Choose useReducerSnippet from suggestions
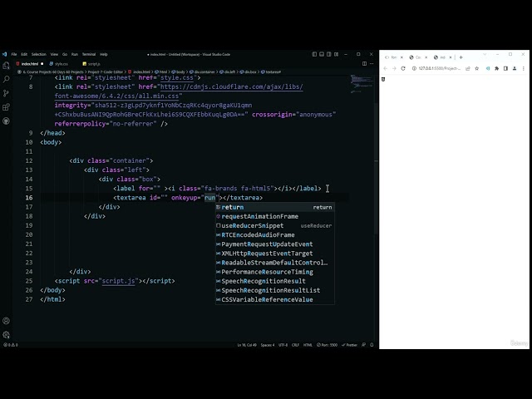Image resolution: width=532 pixels, height=399 pixels. tap(275, 225)
